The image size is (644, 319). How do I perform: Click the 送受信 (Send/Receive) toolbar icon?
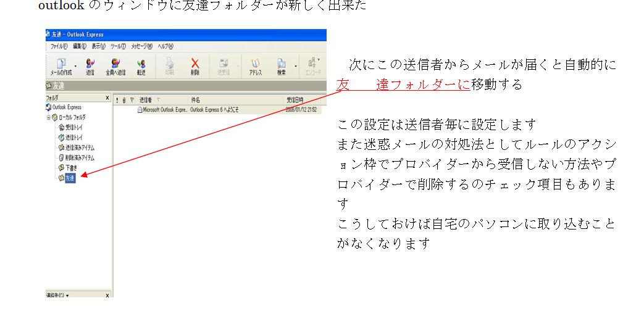point(224,67)
